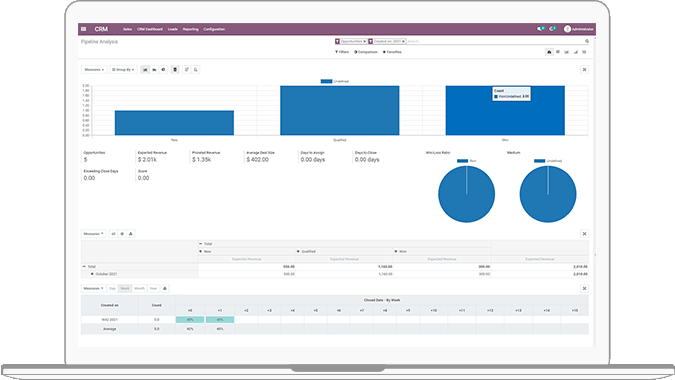
Task: Open Reporting menu
Action: [x=191, y=29]
